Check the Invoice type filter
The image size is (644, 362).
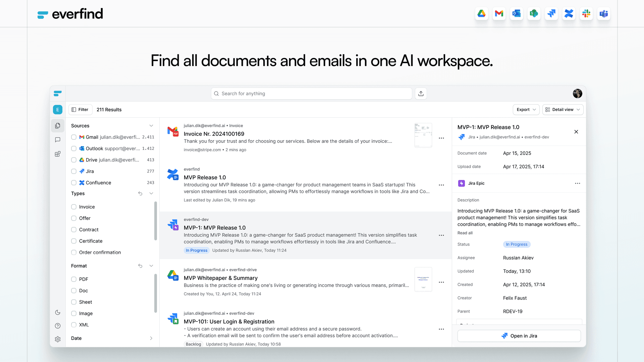(x=74, y=207)
